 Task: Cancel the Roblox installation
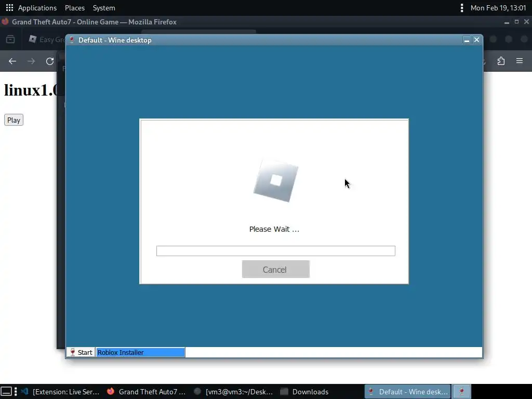275,269
